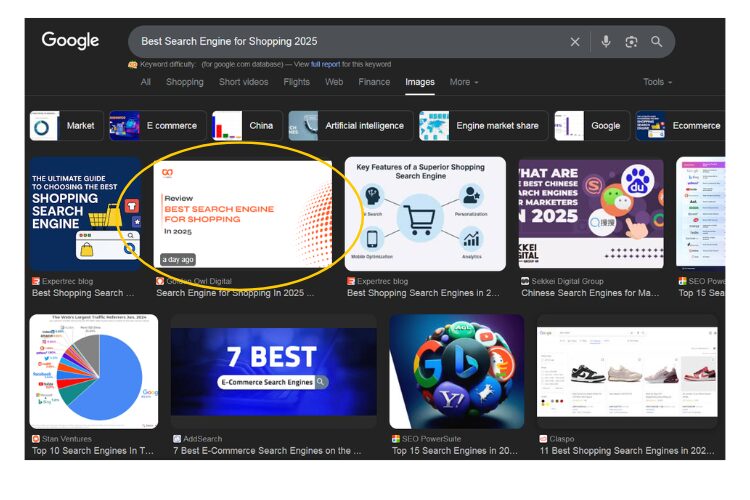Open 7 Best E-Commerce Search Engines on the link
The height and width of the screenshot is (500, 750).
(267, 450)
